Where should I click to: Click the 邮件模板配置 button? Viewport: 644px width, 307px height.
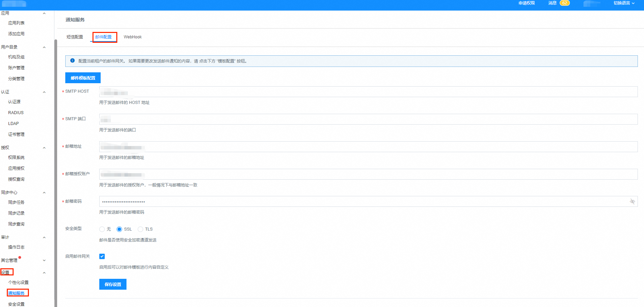(x=83, y=78)
